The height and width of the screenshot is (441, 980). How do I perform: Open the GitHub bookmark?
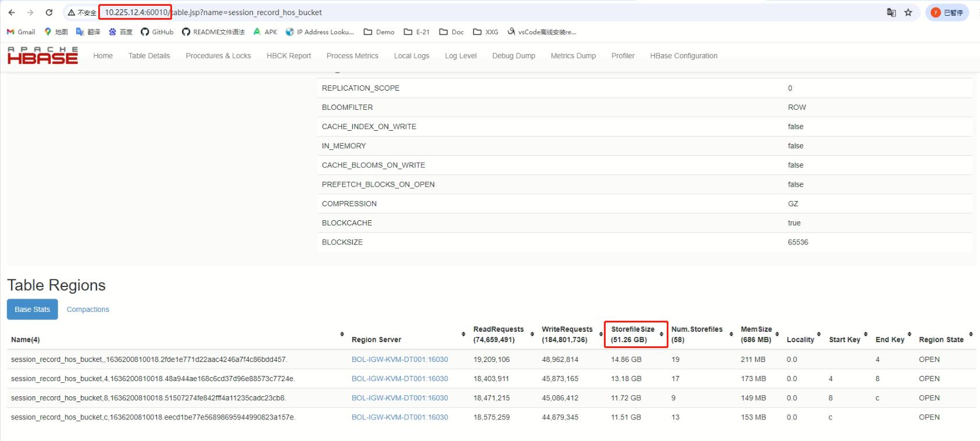click(157, 32)
